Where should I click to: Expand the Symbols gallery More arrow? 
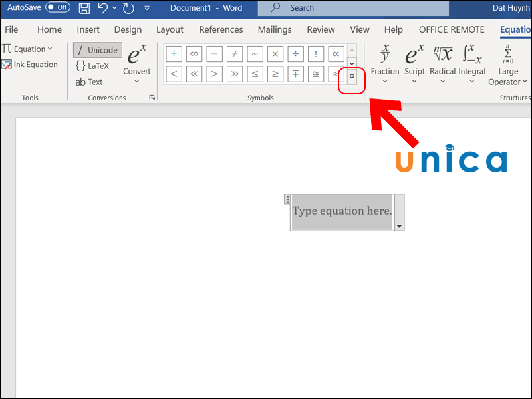[352, 77]
